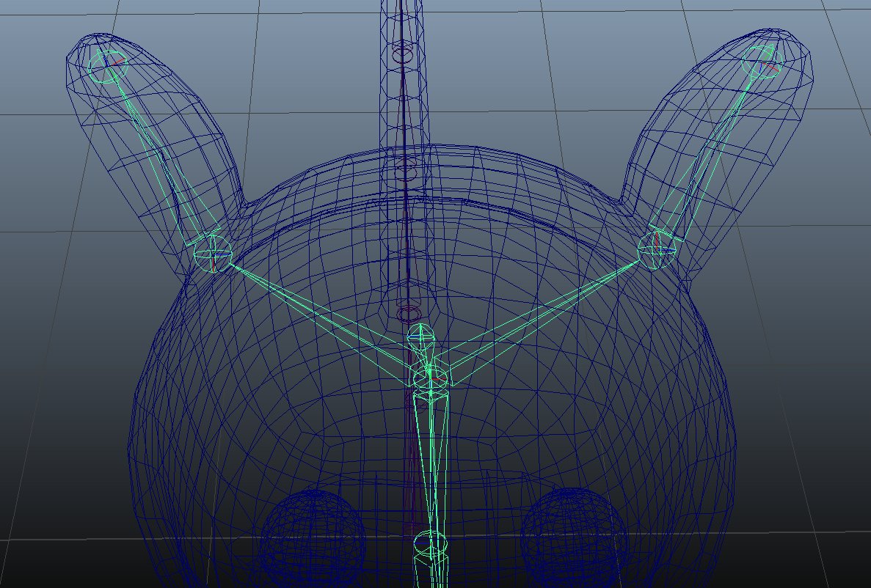Pick the small joint above head center
The image size is (871, 588).
(x=420, y=334)
